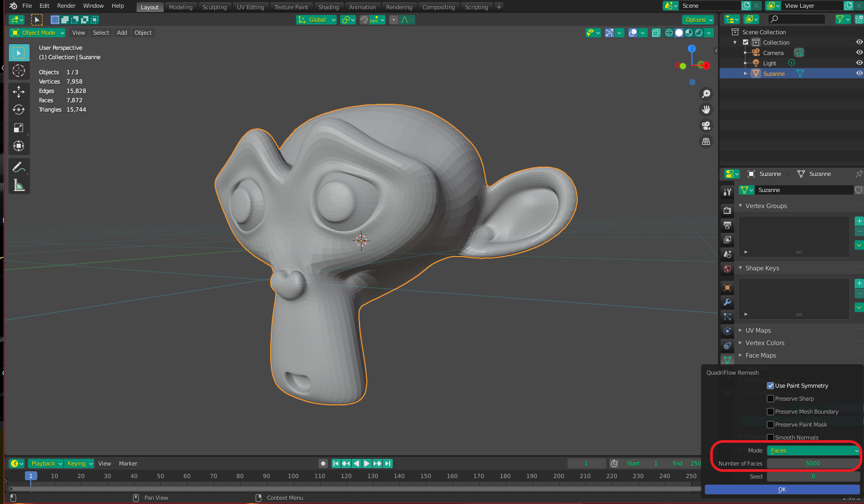This screenshot has width=864, height=504.
Task: Choose the Move tool
Action: tap(19, 92)
